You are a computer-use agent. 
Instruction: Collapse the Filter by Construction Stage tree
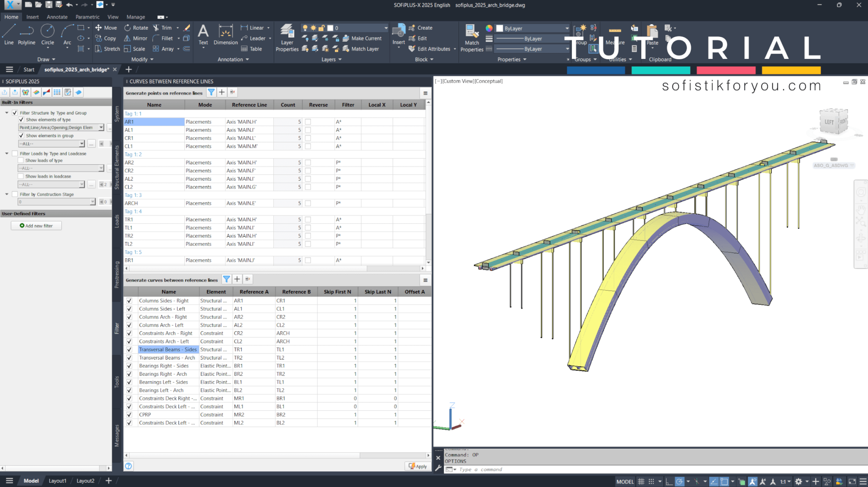pyautogui.click(x=7, y=194)
